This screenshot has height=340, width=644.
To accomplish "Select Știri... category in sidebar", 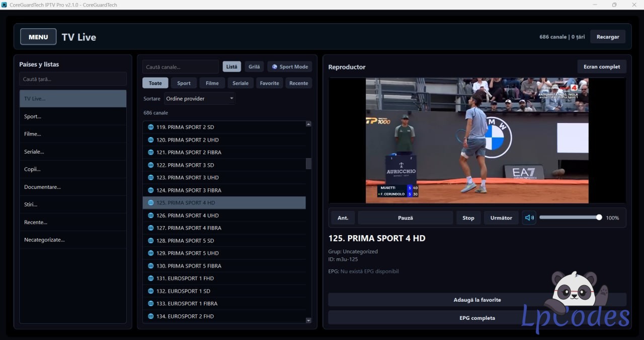I will pos(73,205).
